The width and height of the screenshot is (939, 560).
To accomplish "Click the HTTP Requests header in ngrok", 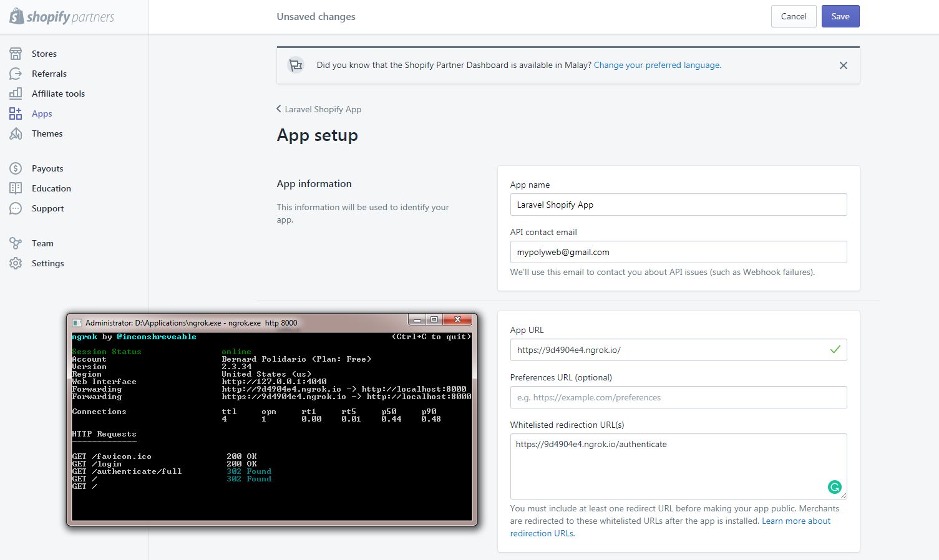I will point(104,434).
